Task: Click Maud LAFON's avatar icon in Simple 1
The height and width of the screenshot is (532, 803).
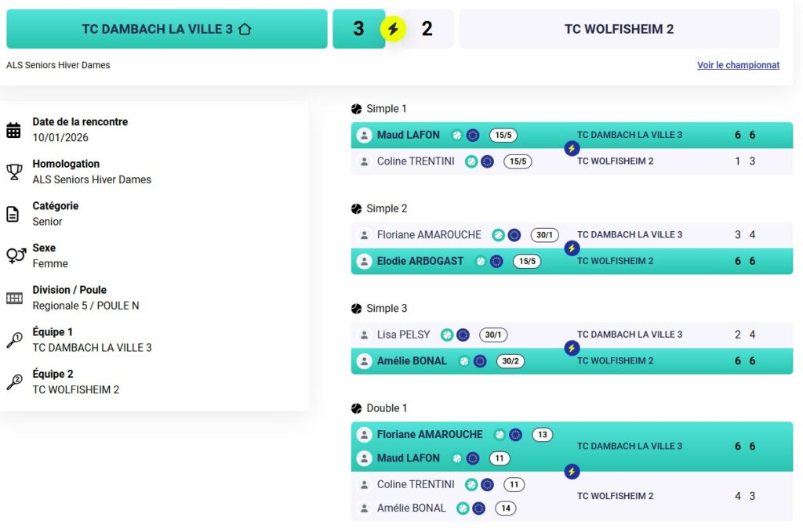Action: (x=364, y=135)
